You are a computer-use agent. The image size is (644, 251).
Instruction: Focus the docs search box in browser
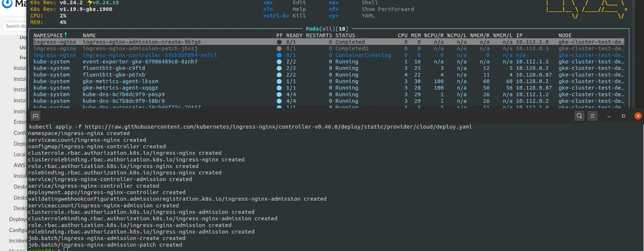(x=14, y=26)
